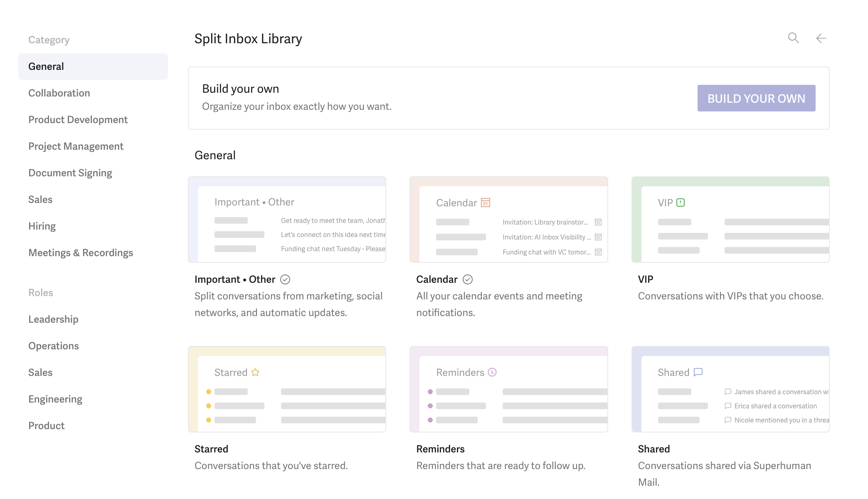This screenshot has height=499, width=868.
Task: Click the chat bubble icon beside Shared
Action: coord(698,372)
